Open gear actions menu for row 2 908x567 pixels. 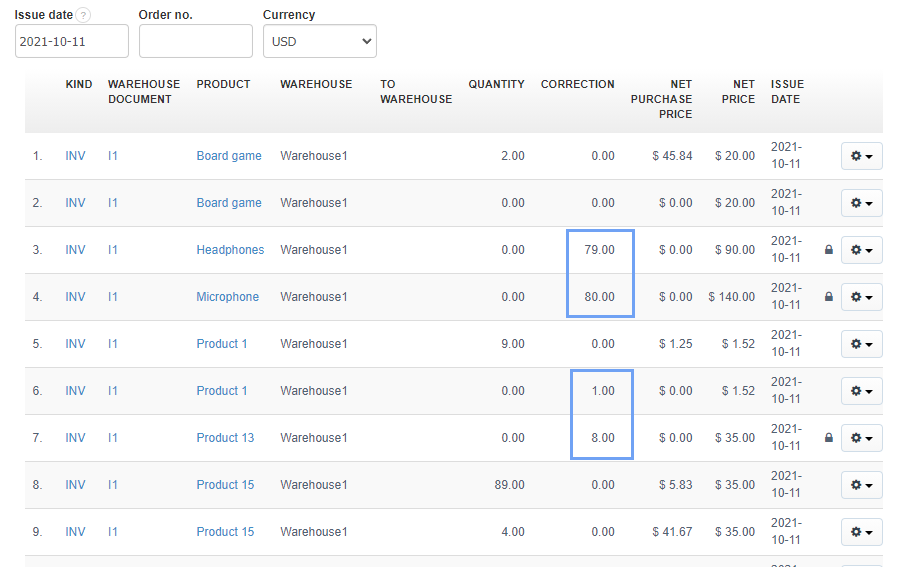point(861,203)
